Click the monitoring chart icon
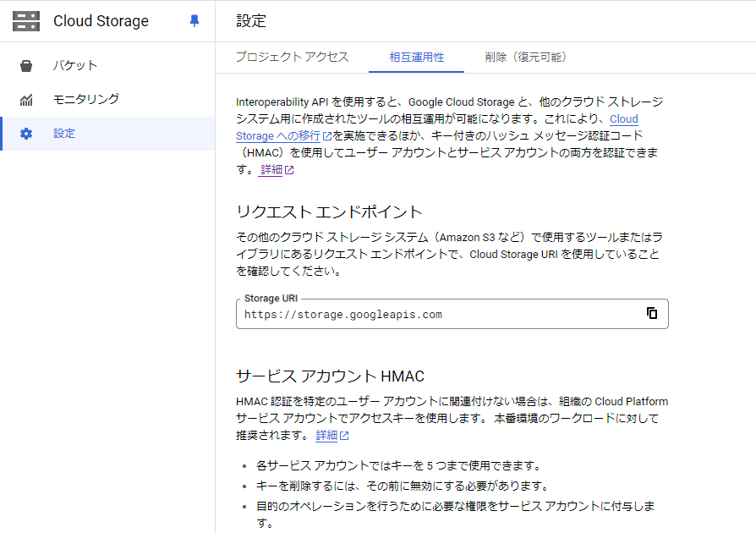756x533 pixels. point(26,100)
